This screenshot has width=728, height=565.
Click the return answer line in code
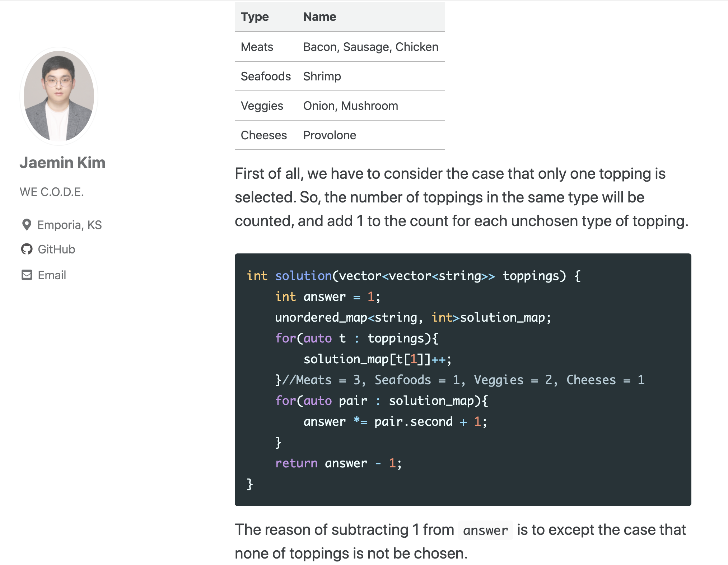(339, 463)
